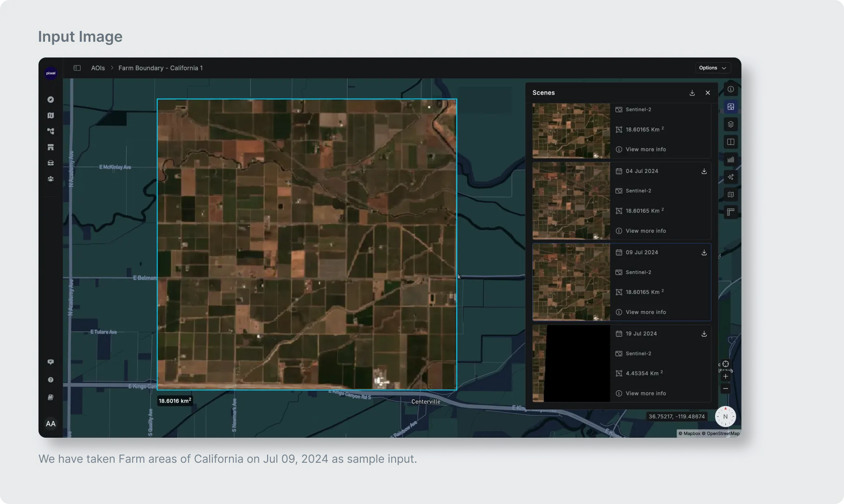Select the 04 Jul 2024 scene thumbnail
This screenshot has height=504, width=844.
click(571, 201)
